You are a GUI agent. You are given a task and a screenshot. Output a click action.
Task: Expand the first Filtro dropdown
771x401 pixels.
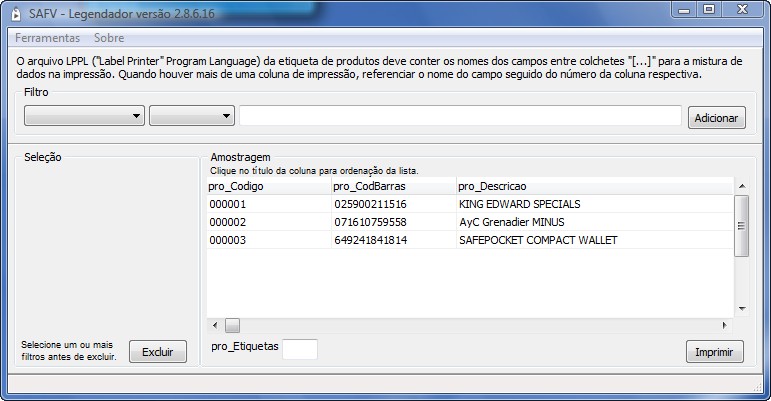(x=85, y=117)
